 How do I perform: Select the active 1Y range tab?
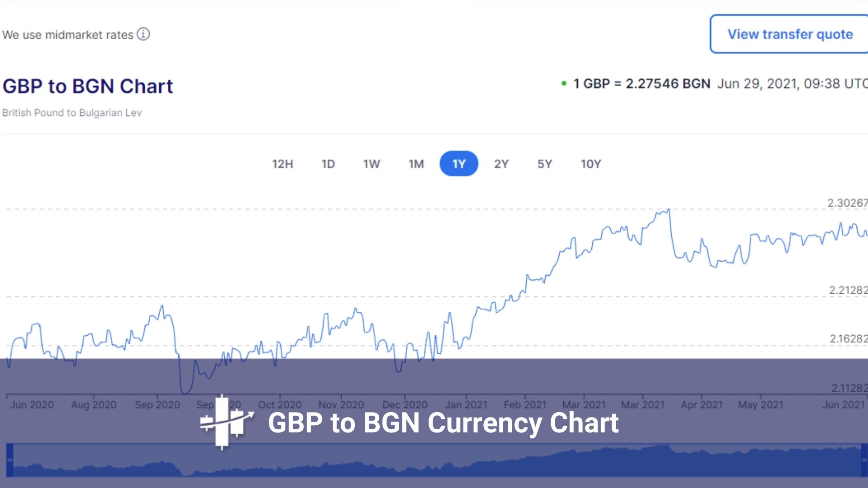click(459, 164)
